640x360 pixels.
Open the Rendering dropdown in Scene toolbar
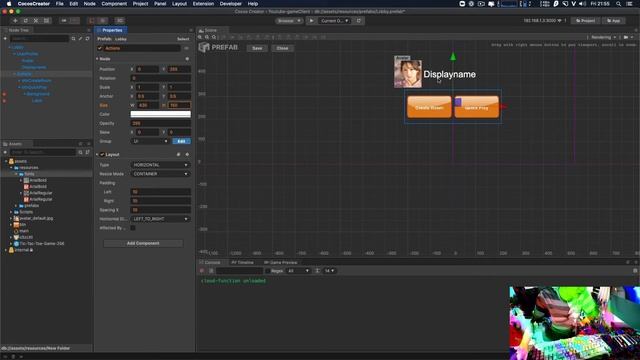(x=604, y=37)
